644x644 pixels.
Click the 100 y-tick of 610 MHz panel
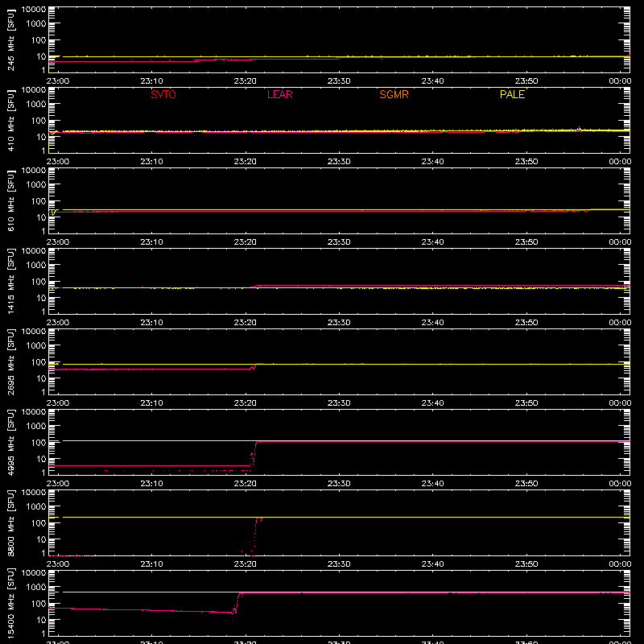pyautogui.click(x=38, y=201)
